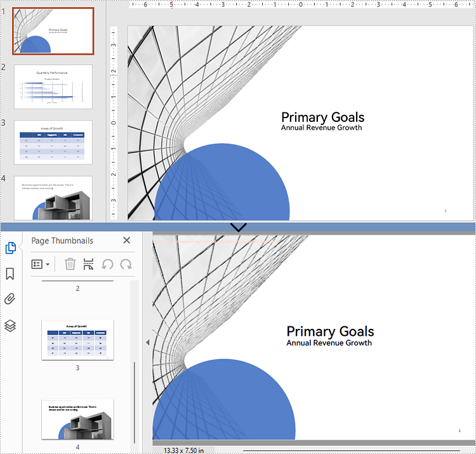Click the Annual Revenue Growth subtitle on slide
The height and width of the screenshot is (454, 476).
pyautogui.click(x=321, y=128)
